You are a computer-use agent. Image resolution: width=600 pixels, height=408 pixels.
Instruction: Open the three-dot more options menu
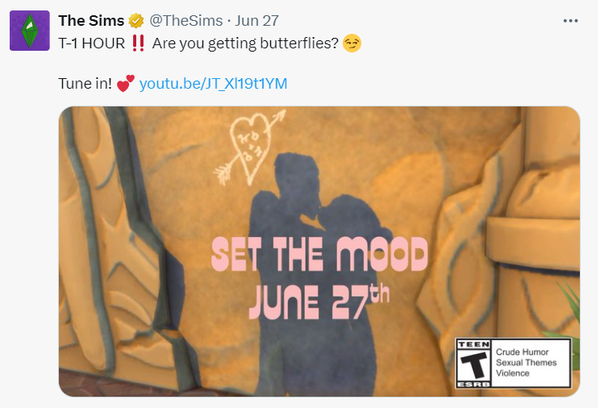[x=571, y=21]
